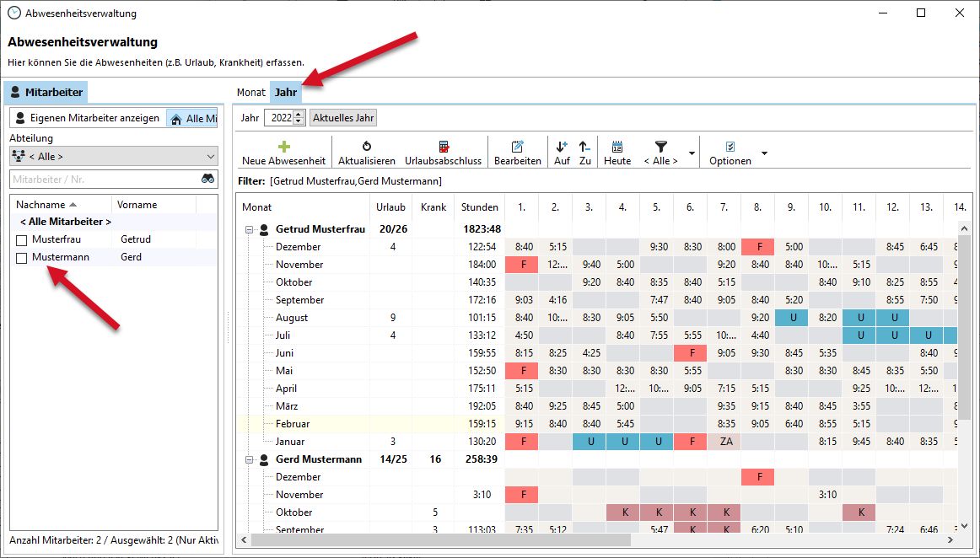Open the Abteilung dropdown
980x558 pixels.
tap(113, 156)
